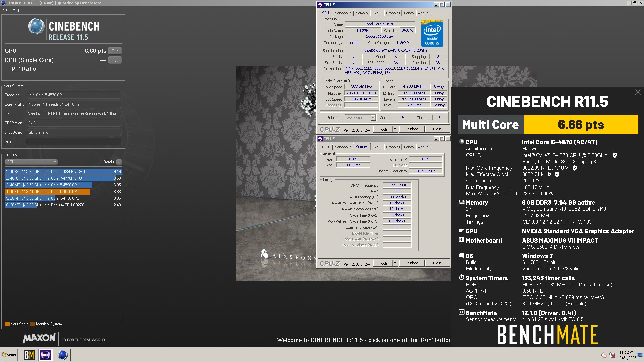Click the shield icon beside Max Core Frequency
This screenshot has height=362, width=644.
pyautogui.click(x=574, y=168)
